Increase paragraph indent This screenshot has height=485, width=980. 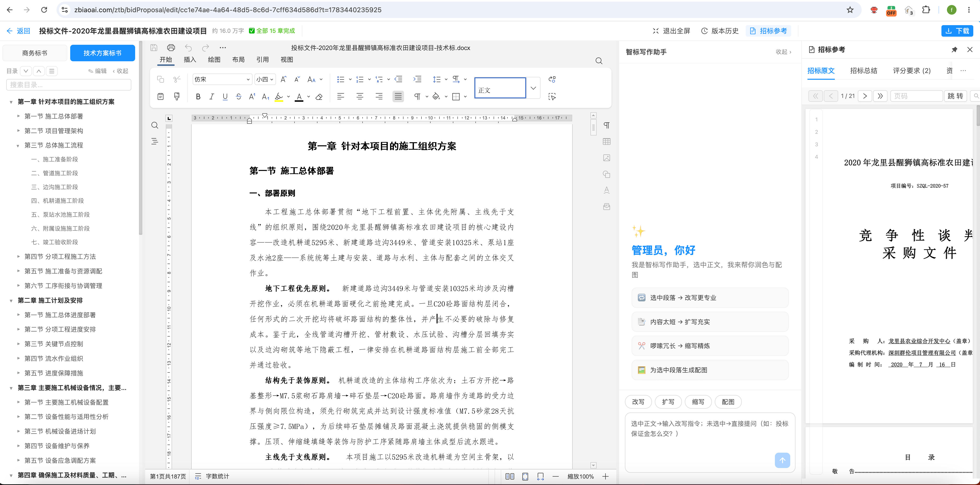click(417, 79)
